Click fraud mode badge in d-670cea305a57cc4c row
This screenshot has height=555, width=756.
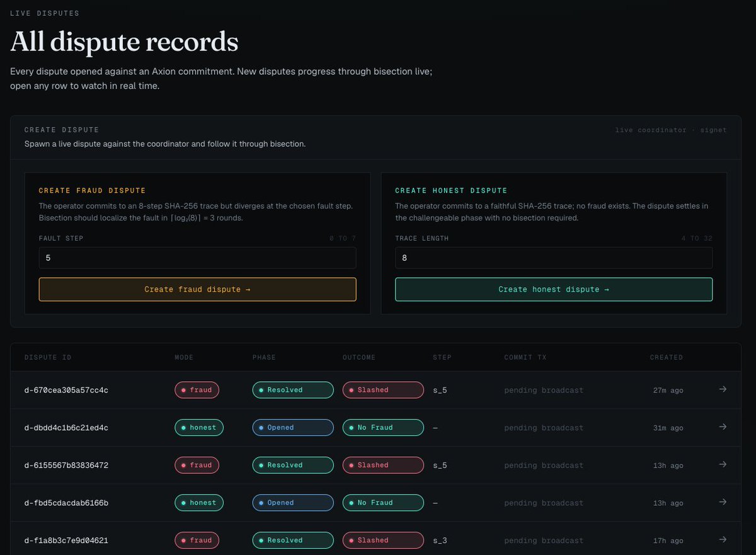[x=197, y=390]
